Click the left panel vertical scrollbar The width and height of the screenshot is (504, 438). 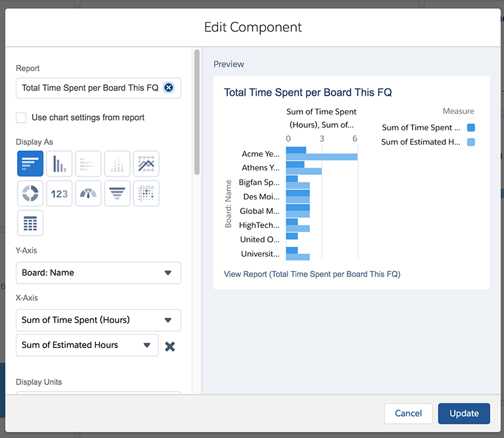click(x=197, y=113)
